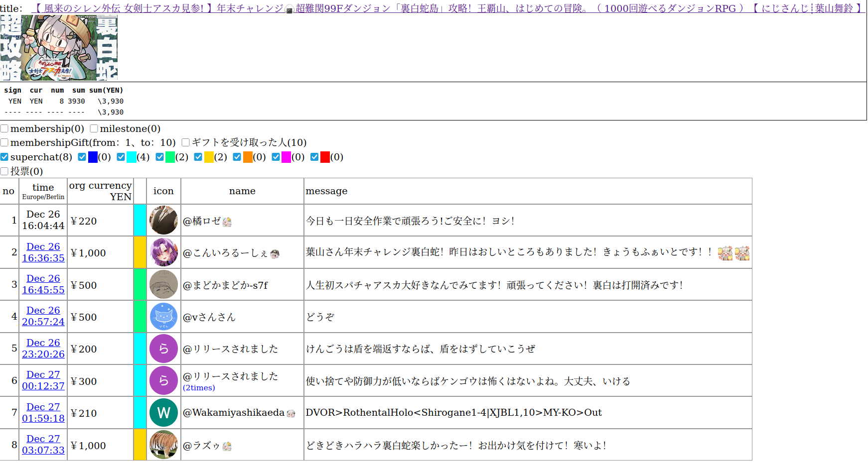Click the message 'どうぞ' in row 4
This screenshot has height=474, width=868.
320,317
